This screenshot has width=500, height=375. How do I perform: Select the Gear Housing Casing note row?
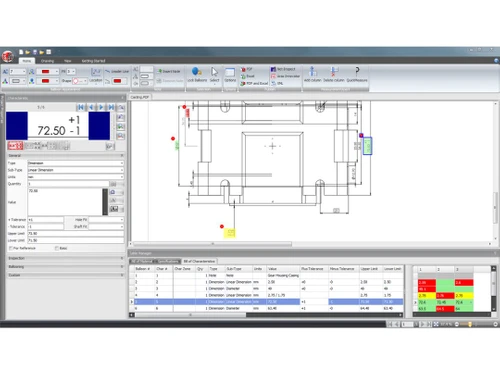pos(266,275)
